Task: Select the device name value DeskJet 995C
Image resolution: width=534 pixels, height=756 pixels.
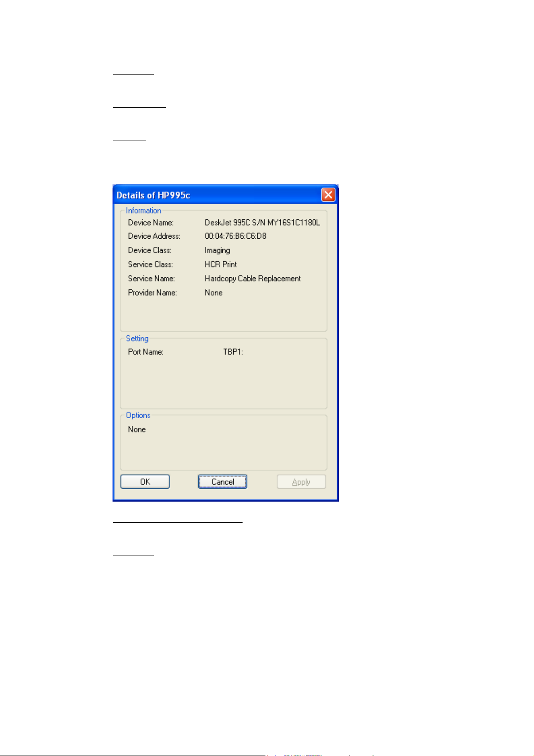Action: tap(262, 223)
